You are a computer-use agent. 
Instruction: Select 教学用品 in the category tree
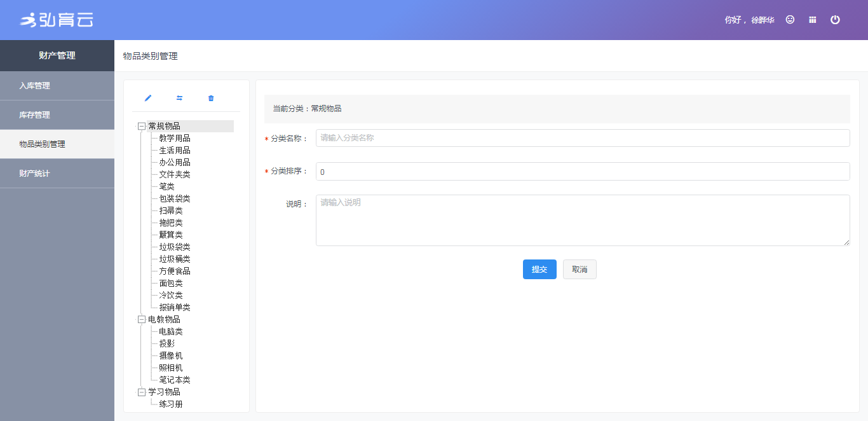(175, 139)
